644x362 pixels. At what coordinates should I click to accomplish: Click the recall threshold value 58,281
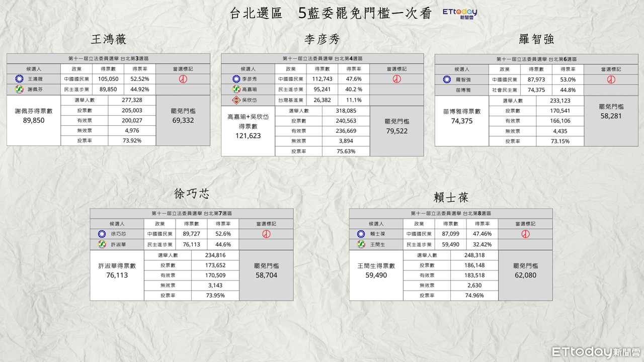tap(611, 116)
